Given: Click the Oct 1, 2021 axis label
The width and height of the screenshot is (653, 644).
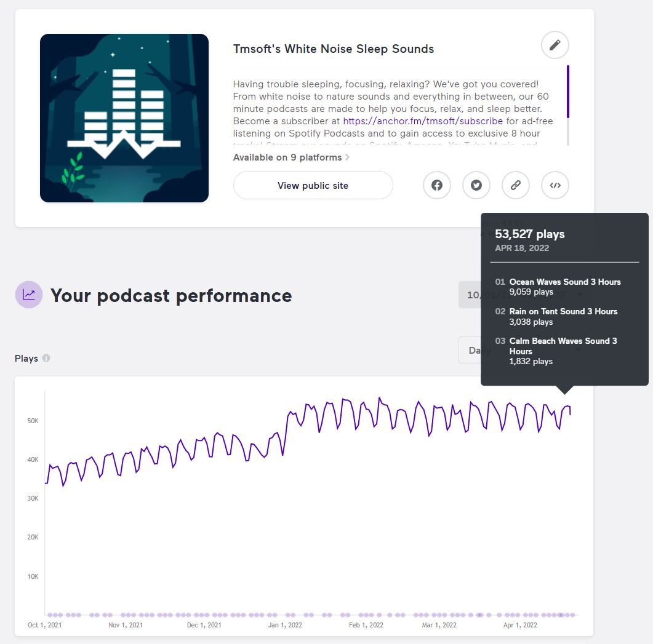Looking at the screenshot, I should point(44,625).
